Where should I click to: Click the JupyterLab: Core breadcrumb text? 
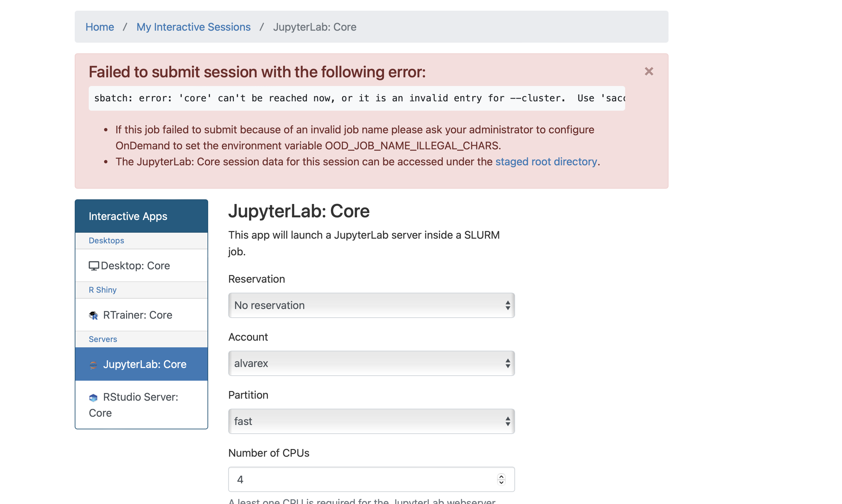pos(315,27)
